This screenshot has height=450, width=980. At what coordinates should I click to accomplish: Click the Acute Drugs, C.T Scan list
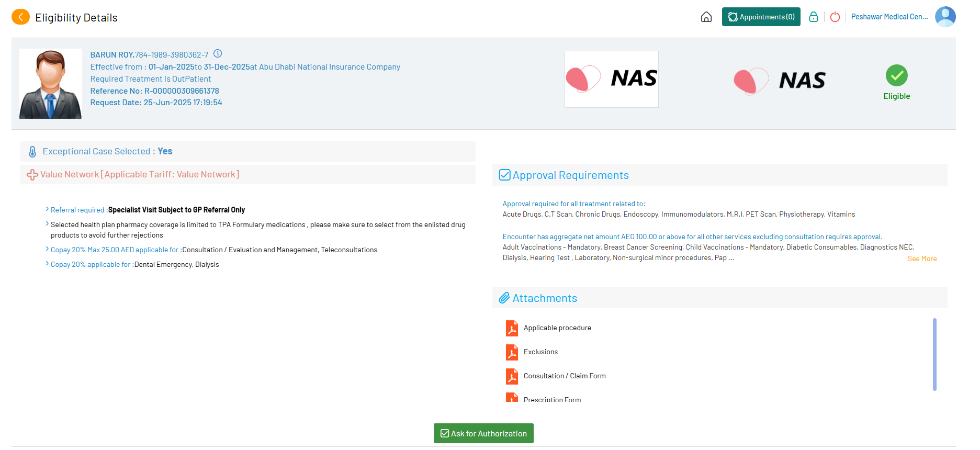coord(679,215)
